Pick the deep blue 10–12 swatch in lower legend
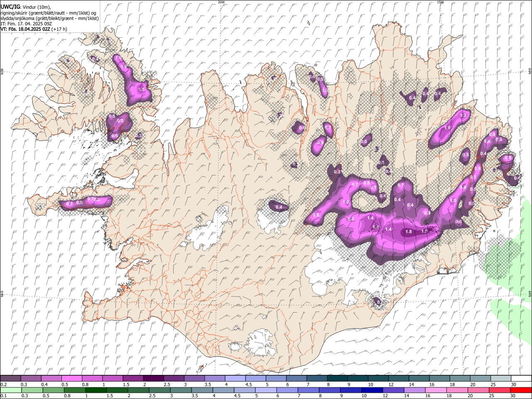 [x=371, y=390]
